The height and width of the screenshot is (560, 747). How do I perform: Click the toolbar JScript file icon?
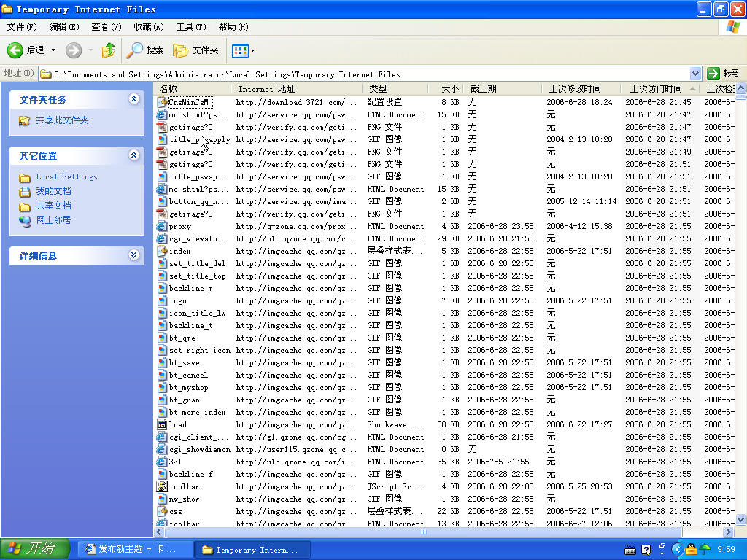(162, 486)
